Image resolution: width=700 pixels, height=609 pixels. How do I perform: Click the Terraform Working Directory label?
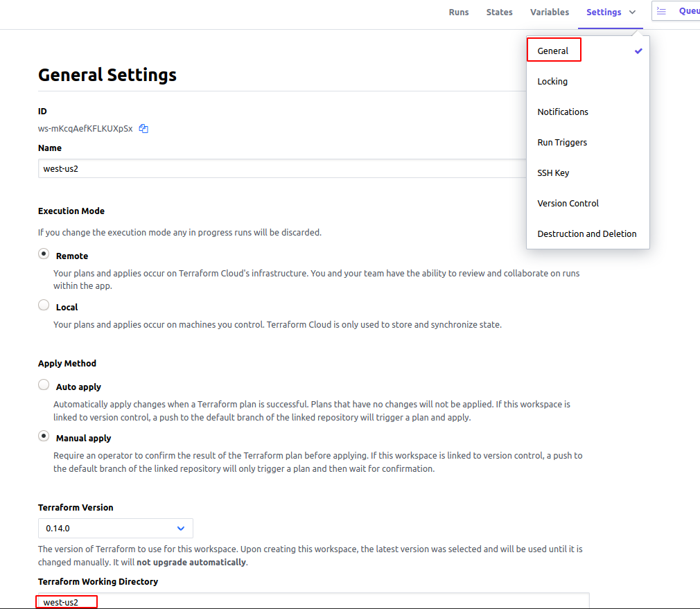click(x=98, y=581)
